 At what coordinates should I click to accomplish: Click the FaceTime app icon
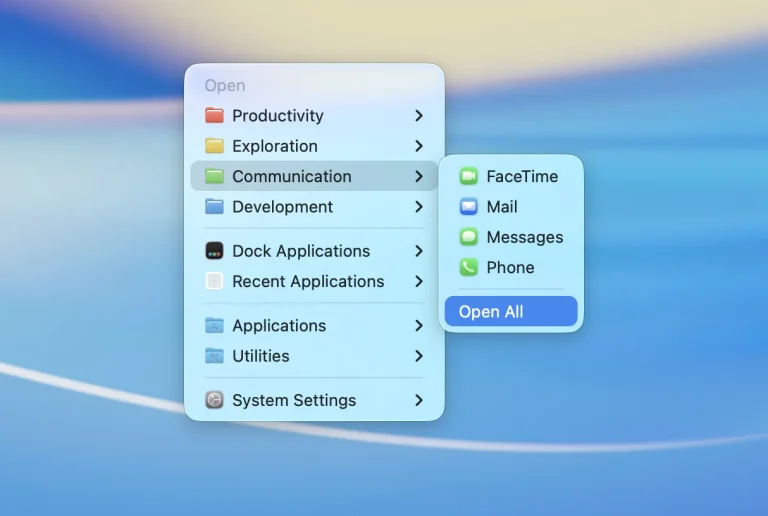tap(469, 176)
